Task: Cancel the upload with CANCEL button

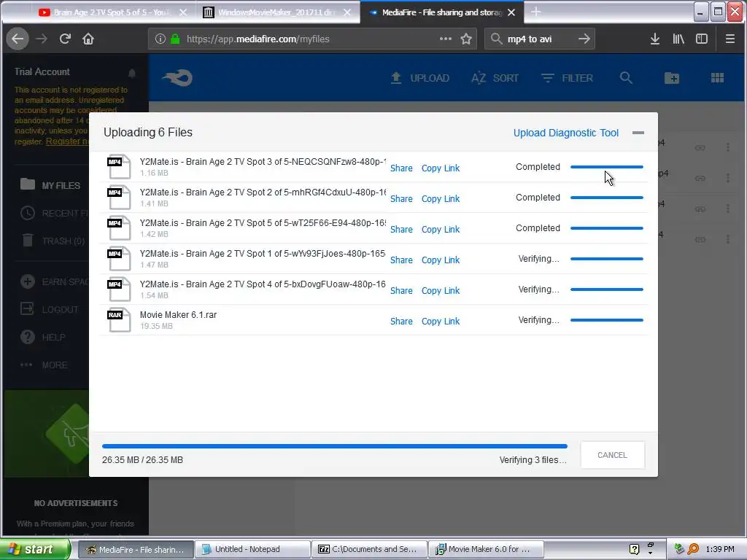Action: point(612,455)
